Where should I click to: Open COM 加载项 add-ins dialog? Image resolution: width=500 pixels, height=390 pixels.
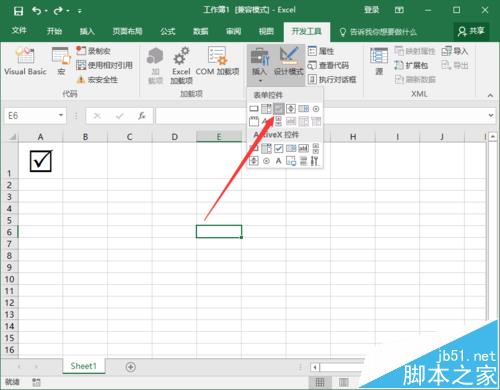[217, 61]
